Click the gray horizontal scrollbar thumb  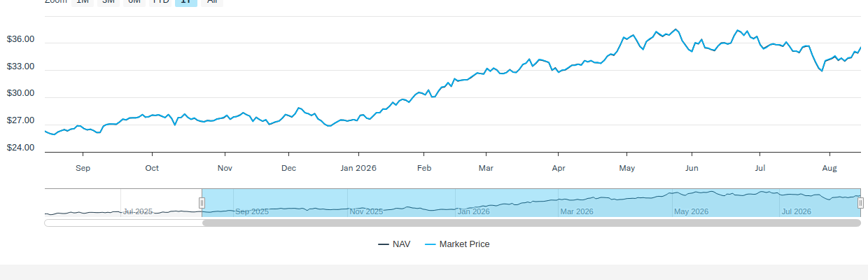531,223
